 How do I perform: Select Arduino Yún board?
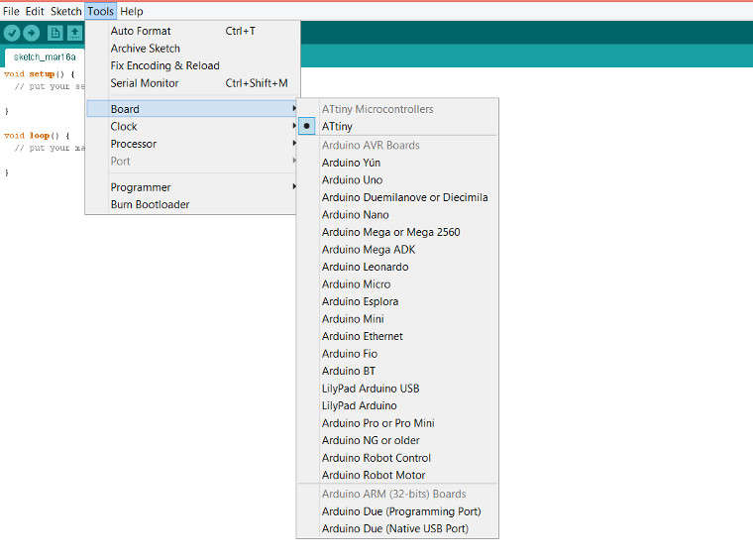[x=397, y=163]
